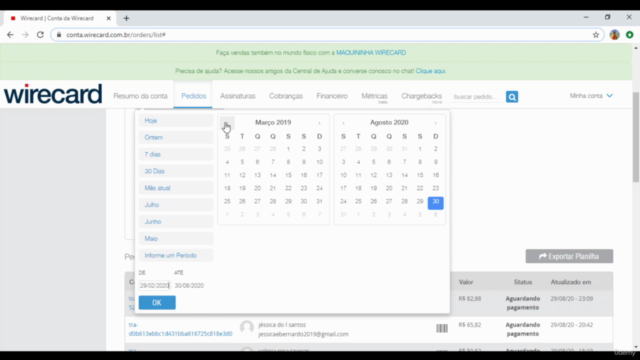
Task: Select day 1 in Agosto 2020 calendar
Action: tap(420, 149)
